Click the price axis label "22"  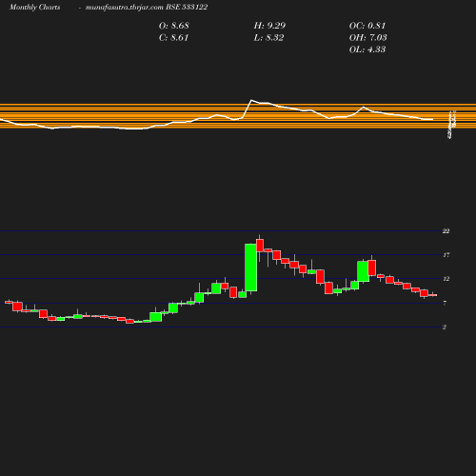click(446, 231)
